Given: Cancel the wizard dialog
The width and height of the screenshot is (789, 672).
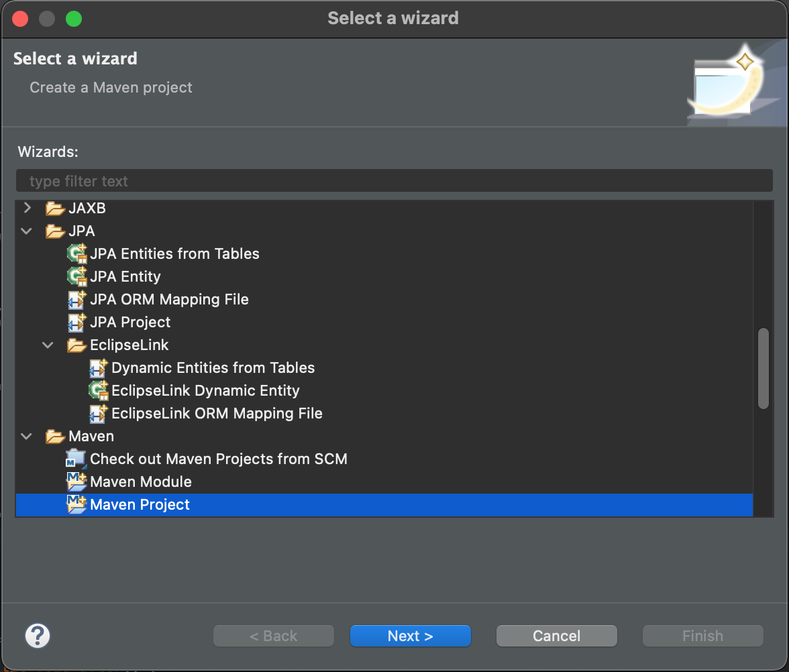Looking at the screenshot, I should (557, 636).
